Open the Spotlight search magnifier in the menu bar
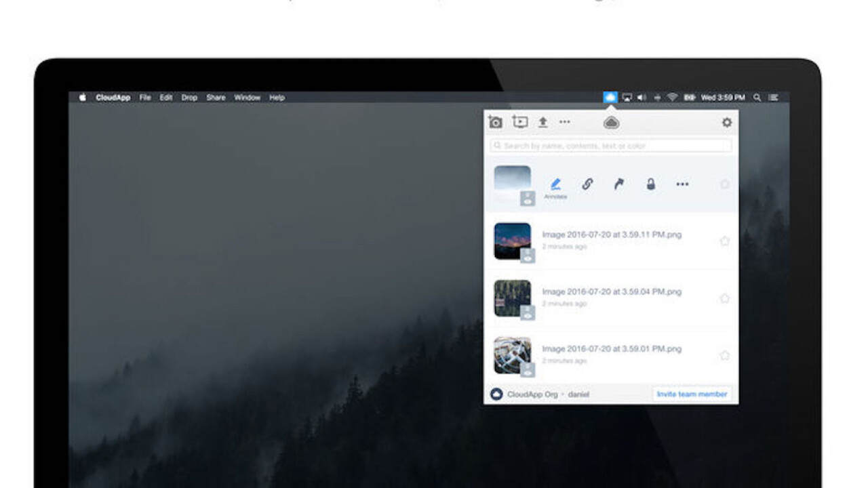The height and width of the screenshot is (488, 868). [x=757, y=98]
